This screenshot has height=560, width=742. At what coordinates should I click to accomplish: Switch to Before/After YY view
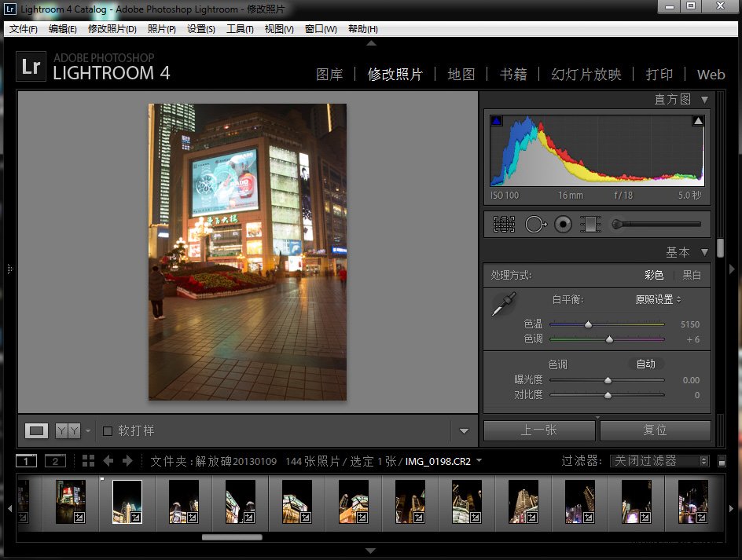(x=68, y=430)
